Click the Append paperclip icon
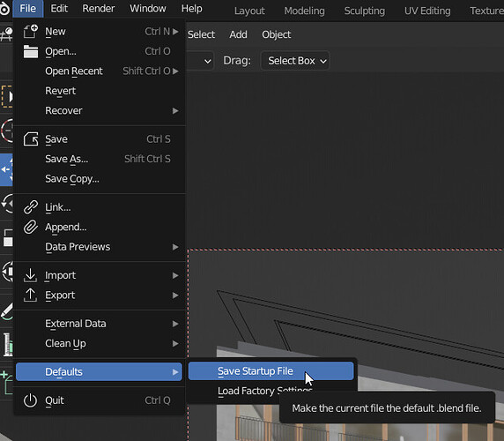Screen dimensions: 504x441 31,227
